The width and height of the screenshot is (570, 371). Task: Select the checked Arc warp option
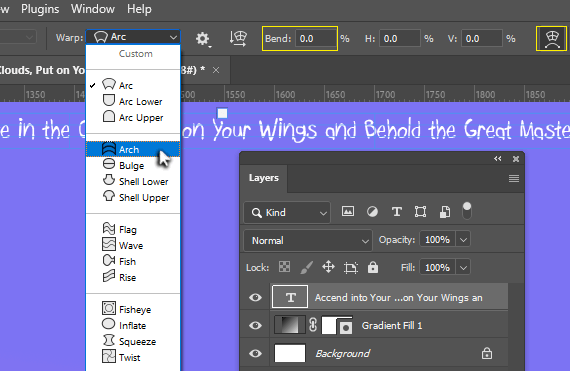pyautogui.click(x=133, y=85)
